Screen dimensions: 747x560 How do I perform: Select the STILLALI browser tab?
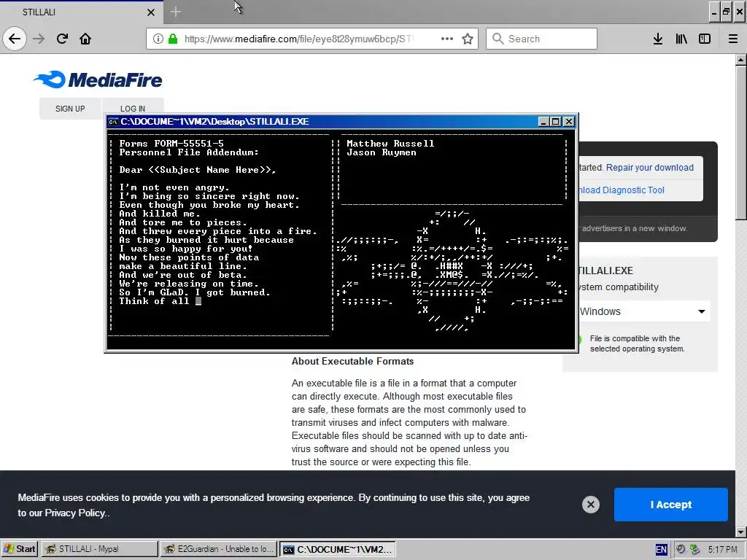(81, 12)
